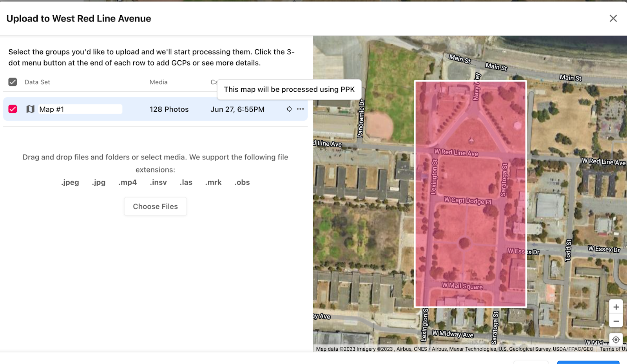
Task: Click the blue button at bottom right
Action: tap(588, 362)
